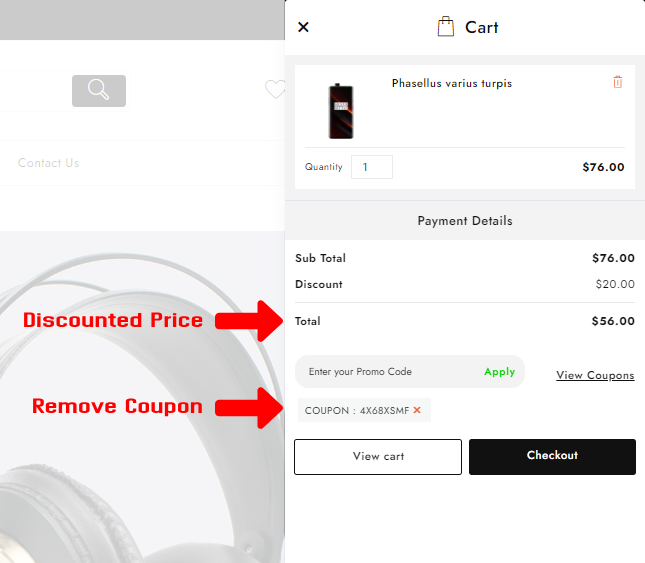Proceed with the Checkout button
Viewport: 645px width, 563px height.
tap(552, 456)
